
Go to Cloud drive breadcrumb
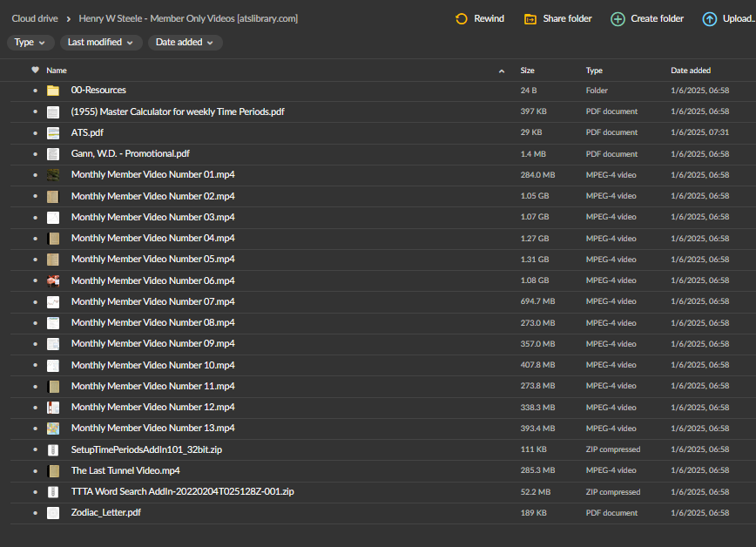pos(35,18)
